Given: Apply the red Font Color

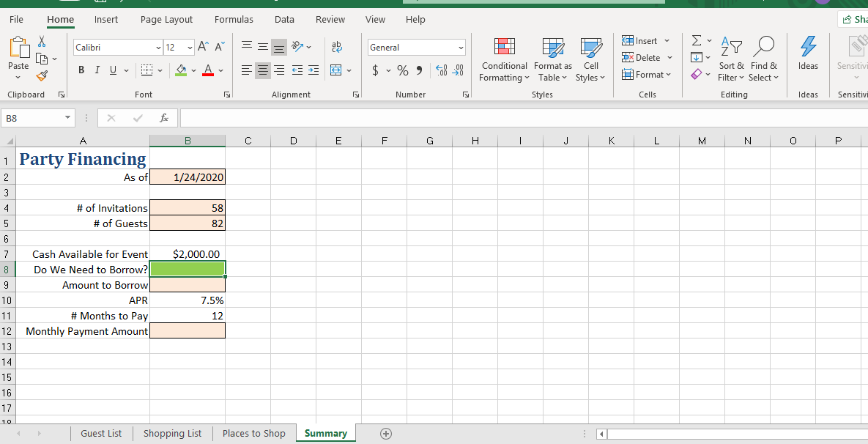Looking at the screenshot, I should click(208, 70).
